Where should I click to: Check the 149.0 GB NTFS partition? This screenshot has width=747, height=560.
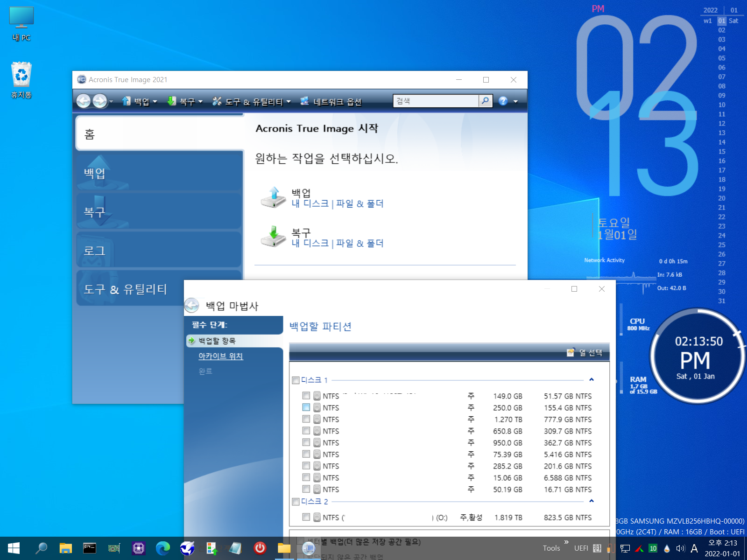tap(306, 396)
